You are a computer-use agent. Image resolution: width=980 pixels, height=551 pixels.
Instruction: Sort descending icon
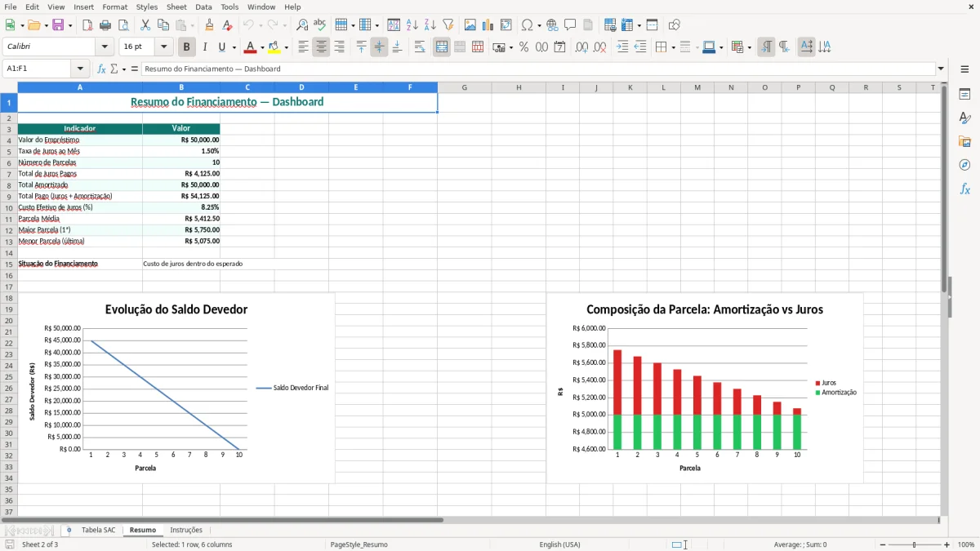(430, 25)
